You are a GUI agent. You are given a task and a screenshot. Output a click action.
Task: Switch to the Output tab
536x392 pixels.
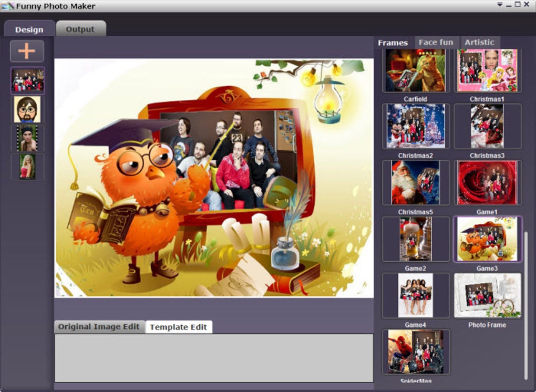click(x=81, y=29)
